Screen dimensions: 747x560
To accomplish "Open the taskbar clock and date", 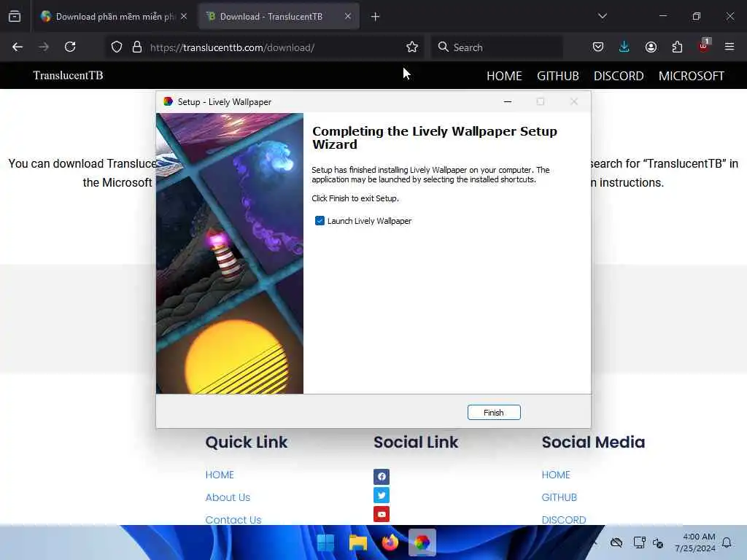I will [x=695, y=542].
